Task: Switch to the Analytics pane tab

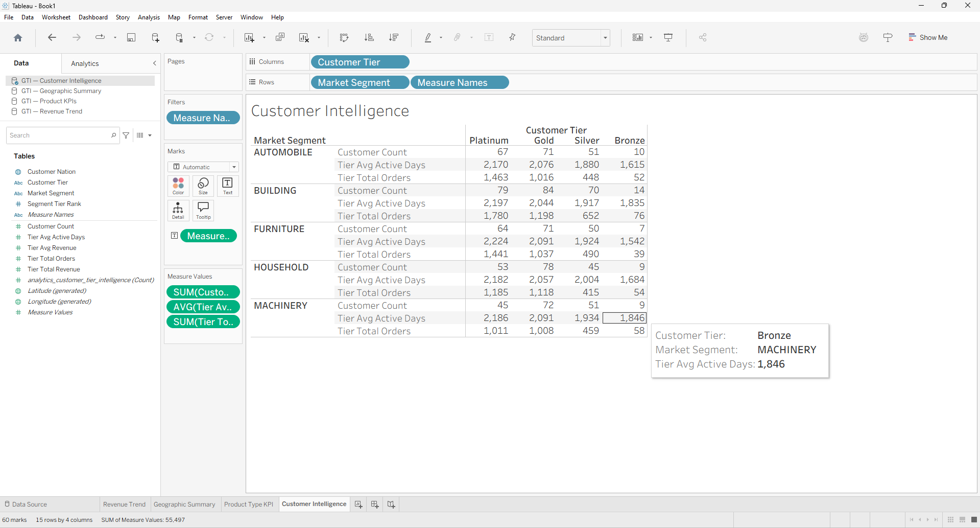Action: point(85,63)
